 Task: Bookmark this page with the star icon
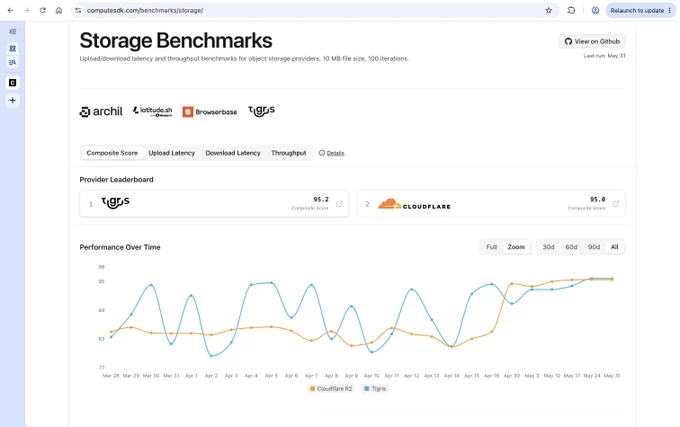click(549, 10)
